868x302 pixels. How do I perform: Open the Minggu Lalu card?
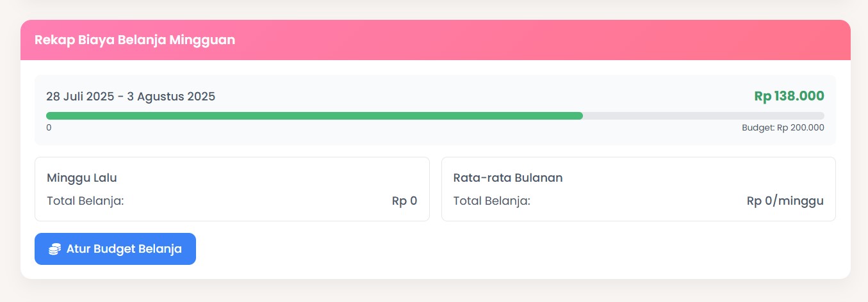tap(232, 189)
